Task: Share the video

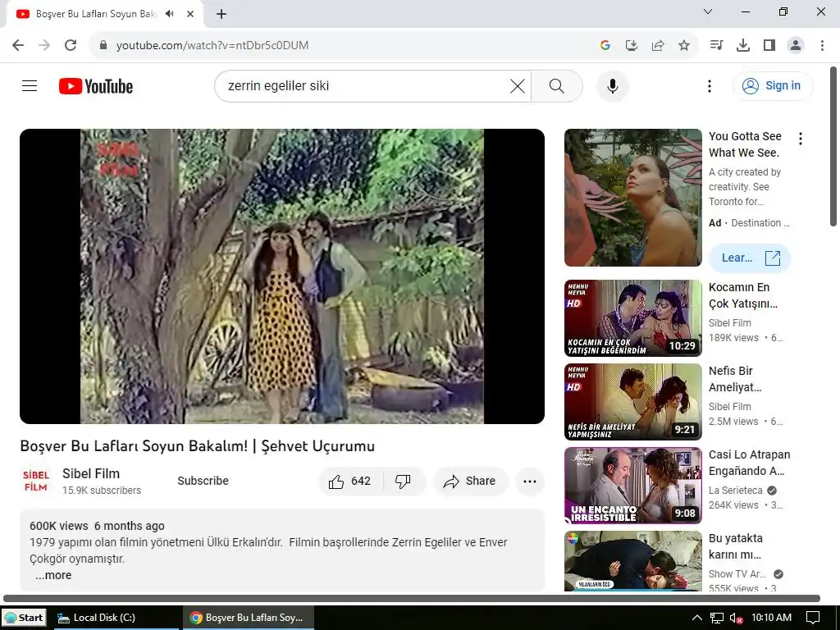Action: click(x=470, y=481)
